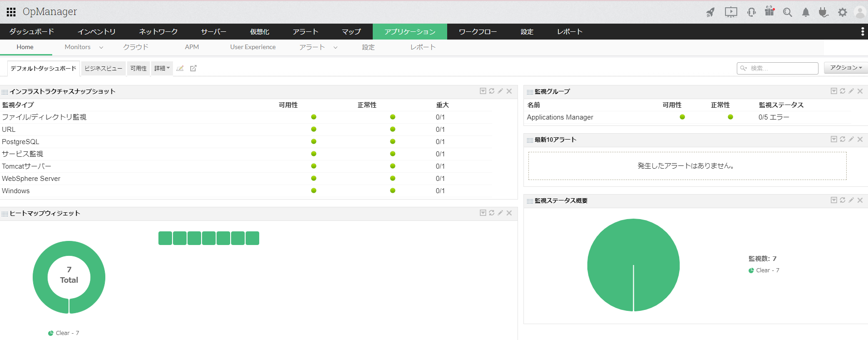Image resolution: width=868 pixels, height=340 pixels.
Task: Expand the 詳細 dropdown tab
Action: click(162, 68)
